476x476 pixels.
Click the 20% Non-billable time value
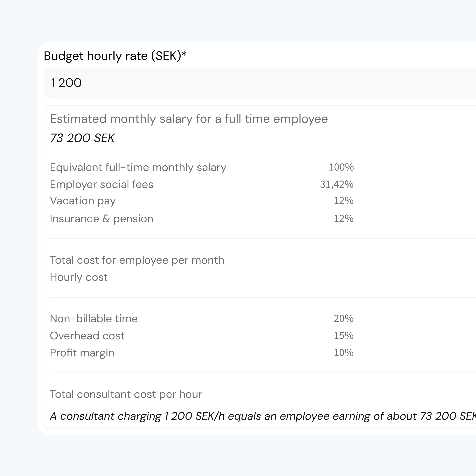[x=343, y=319]
